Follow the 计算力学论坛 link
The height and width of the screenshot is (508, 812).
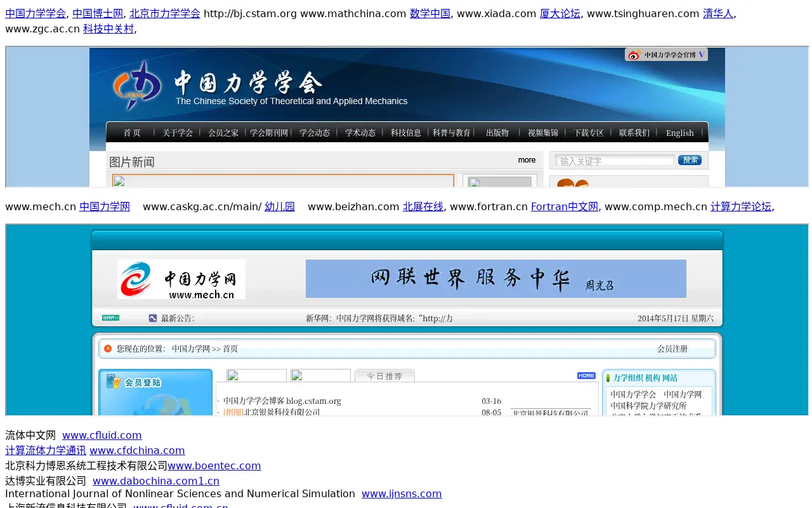(741, 206)
